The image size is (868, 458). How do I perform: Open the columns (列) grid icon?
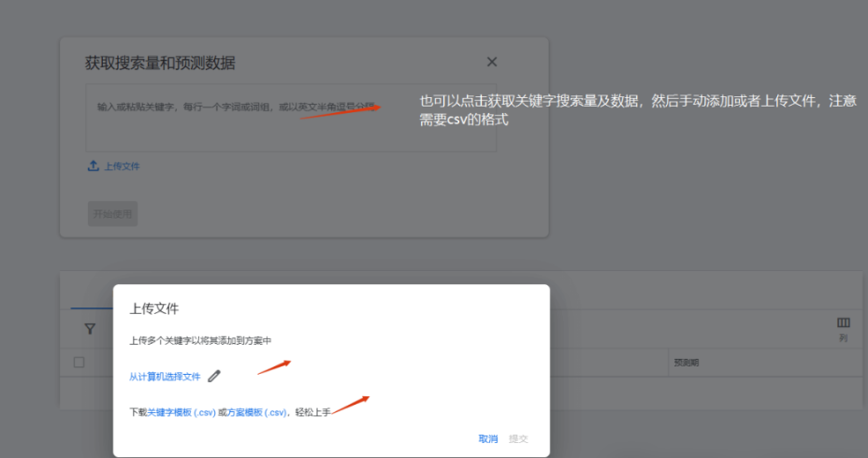click(843, 323)
